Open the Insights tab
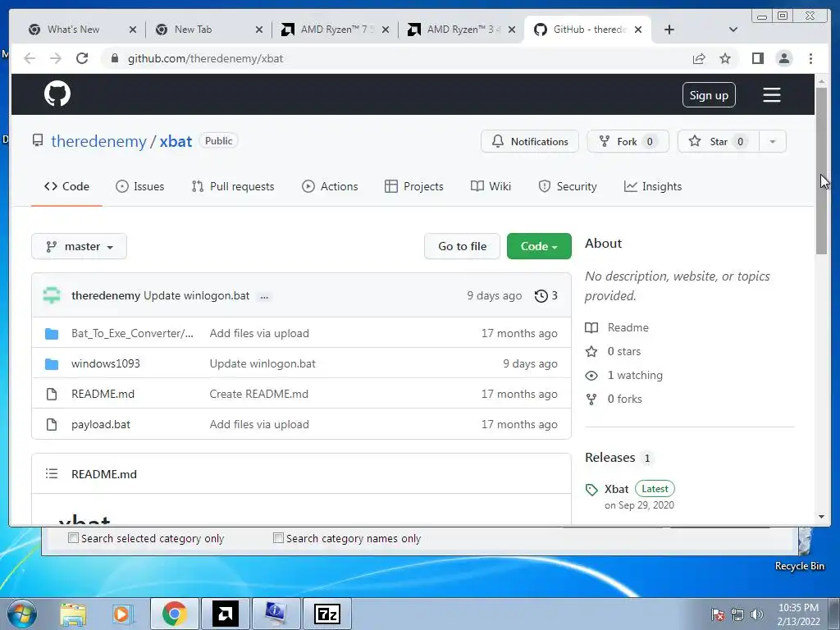Viewport: 840px width, 630px height. [x=652, y=186]
